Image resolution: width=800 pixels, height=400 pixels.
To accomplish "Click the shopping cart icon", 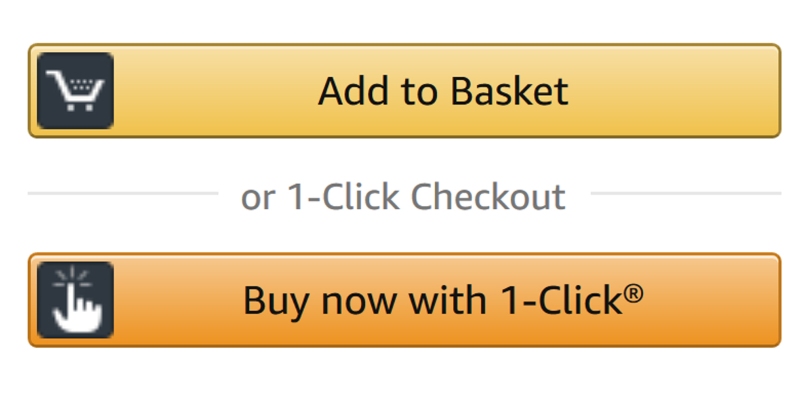I will [74, 92].
